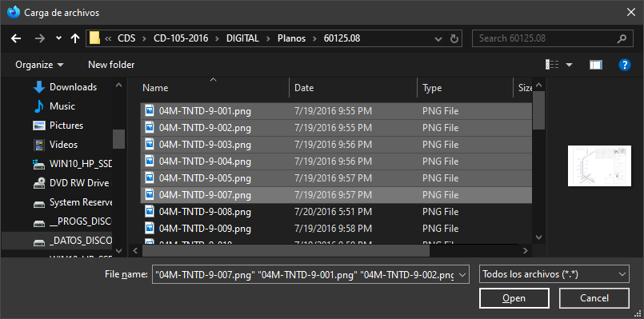
Task: Open the Music folder in sidebar
Action: tap(62, 106)
